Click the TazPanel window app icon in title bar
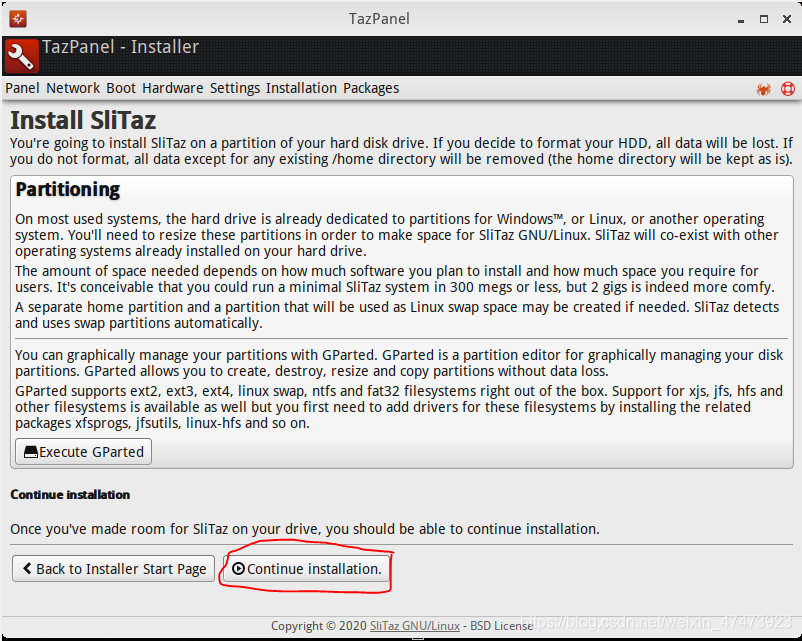Viewport: 802px width, 641px height. 18,19
